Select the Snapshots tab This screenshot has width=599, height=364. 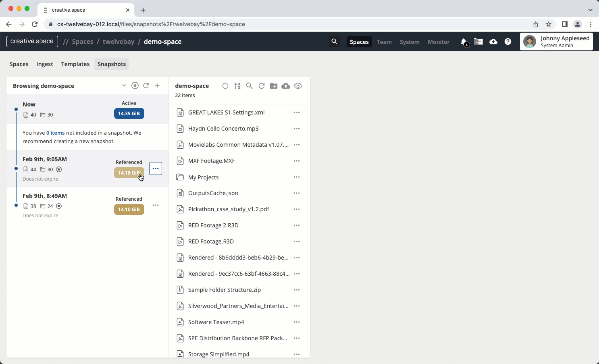(112, 64)
